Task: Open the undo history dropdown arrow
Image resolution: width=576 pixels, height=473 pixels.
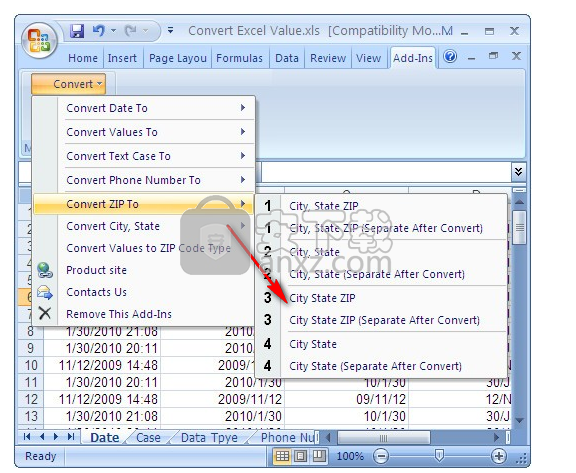Action: click(114, 30)
